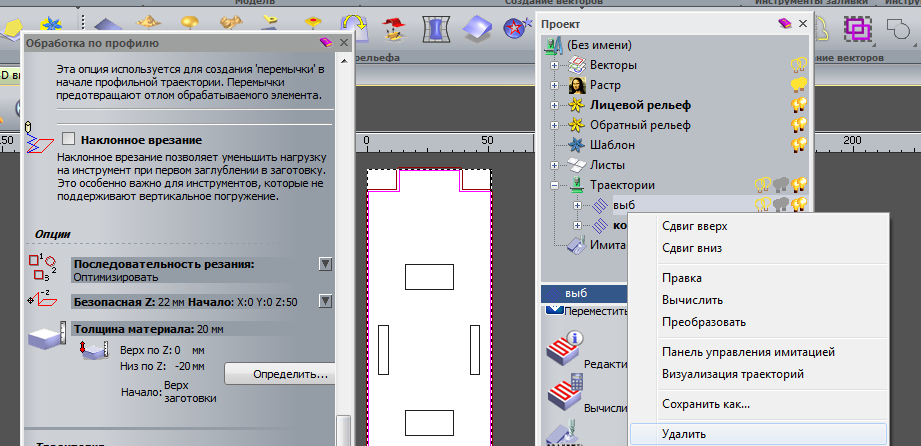The height and width of the screenshot is (446, 921).
Task: Toggle visibility bulb for Обратный рельеф
Action: (x=799, y=125)
